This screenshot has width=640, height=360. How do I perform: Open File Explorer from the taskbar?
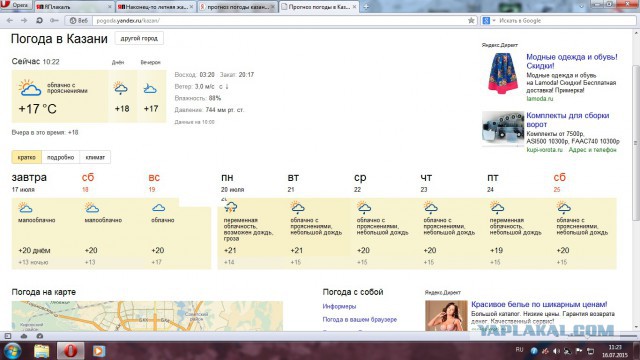(x=41, y=351)
